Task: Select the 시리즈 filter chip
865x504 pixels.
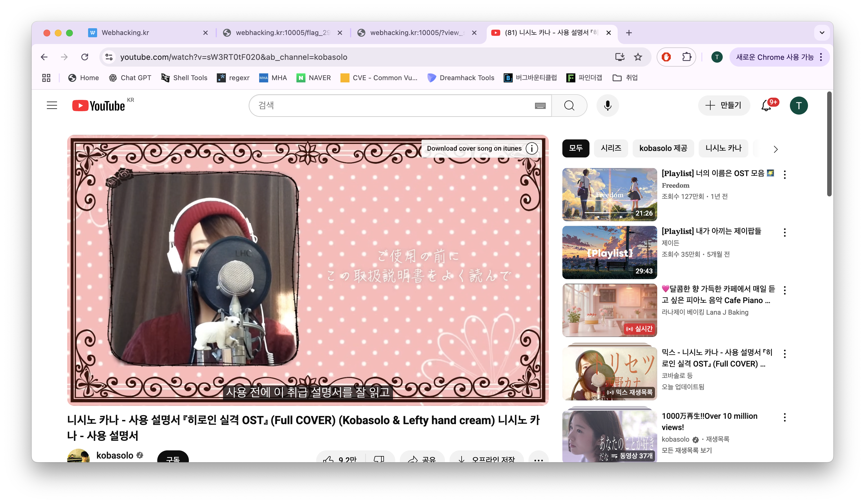Action: 611,148
